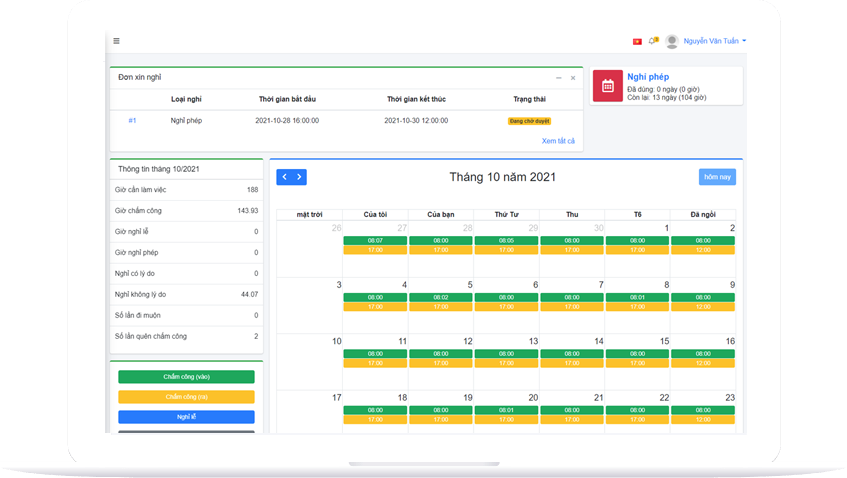Image resolution: width=847 pixels, height=478 pixels.
Task: Open the hamburger sidebar menu
Action: tap(116, 41)
